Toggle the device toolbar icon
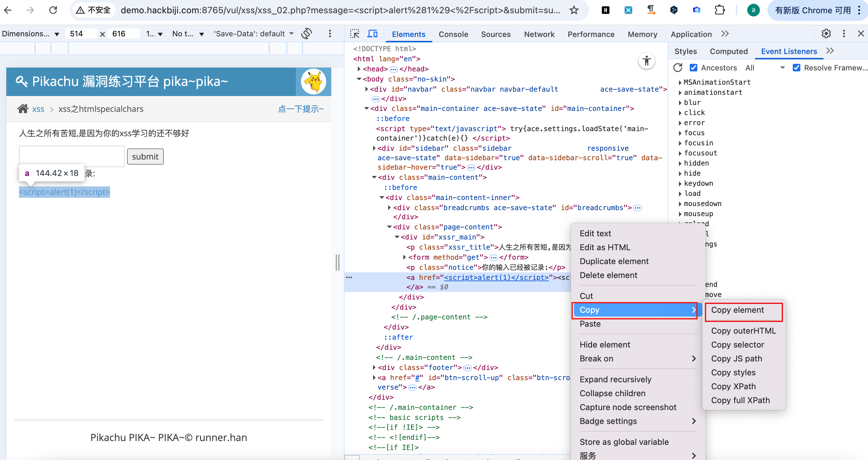This screenshot has width=868, height=460. (x=372, y=34)
